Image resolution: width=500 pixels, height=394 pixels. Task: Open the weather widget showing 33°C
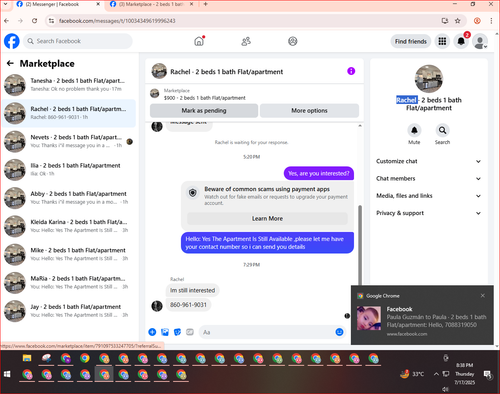[x=412, y=374]
